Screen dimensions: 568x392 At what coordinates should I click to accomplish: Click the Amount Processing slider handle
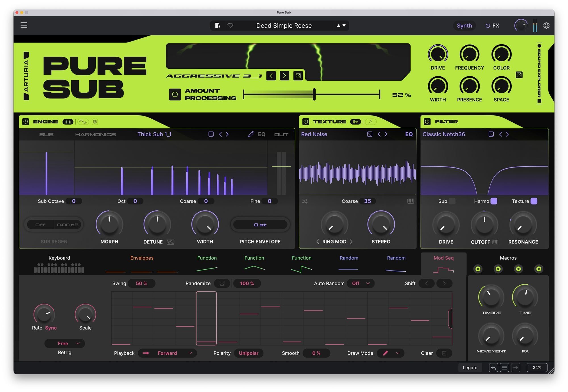pos(314,94)
